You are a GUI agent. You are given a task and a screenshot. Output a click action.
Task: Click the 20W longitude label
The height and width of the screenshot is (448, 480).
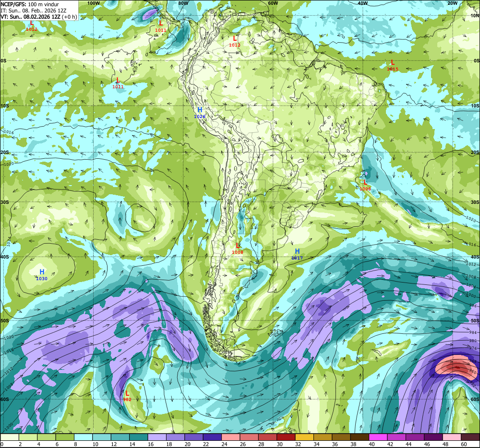[452, 3]
